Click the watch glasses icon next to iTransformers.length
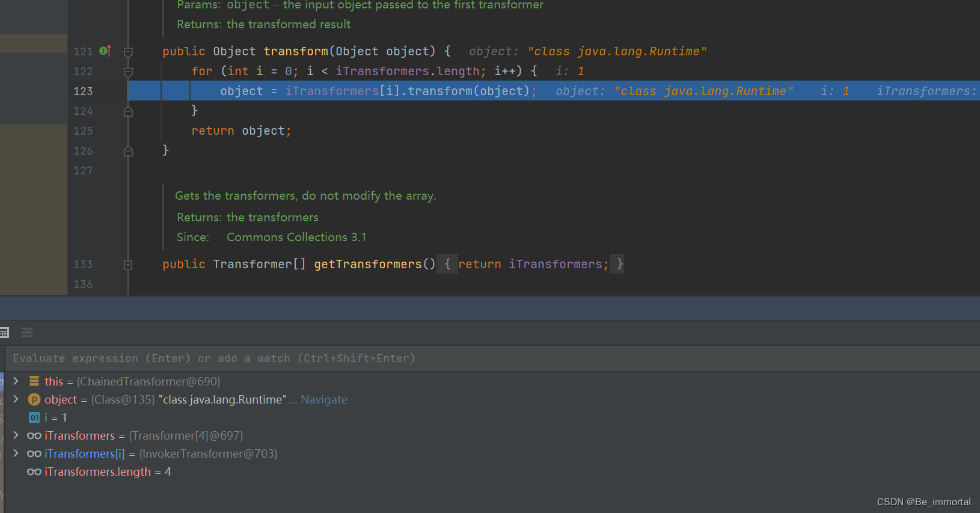This screenshot has width=980, height=513. point(34,472)
